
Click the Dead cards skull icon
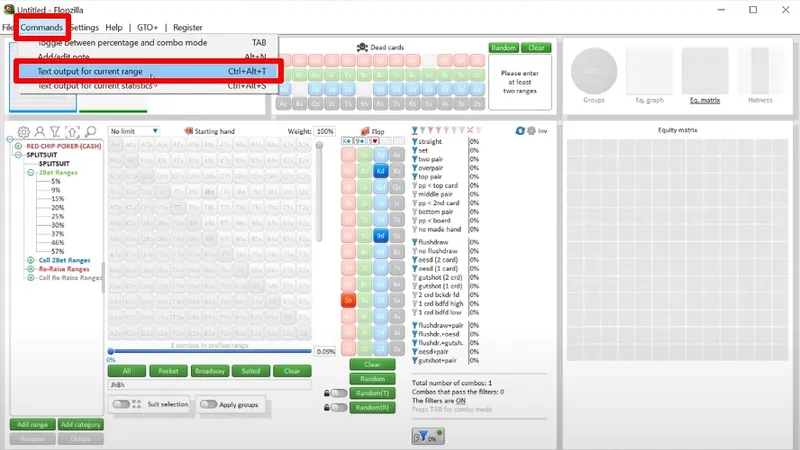pos(362,47)
